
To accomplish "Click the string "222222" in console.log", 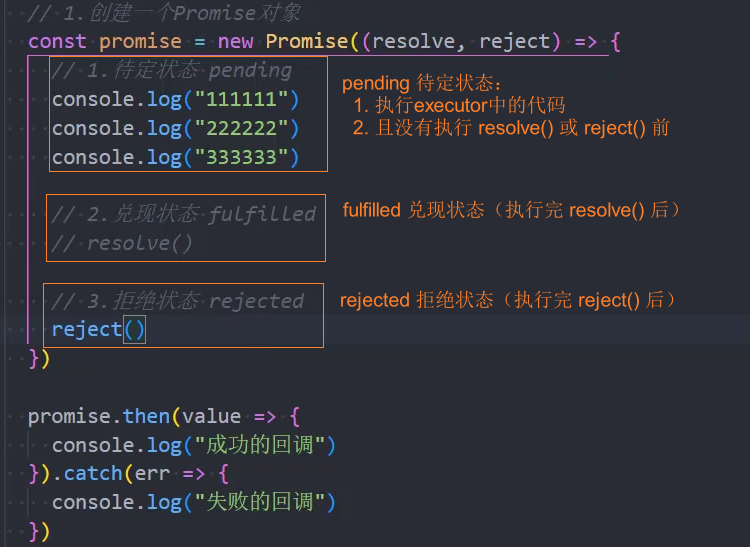I will click(241, 128).
